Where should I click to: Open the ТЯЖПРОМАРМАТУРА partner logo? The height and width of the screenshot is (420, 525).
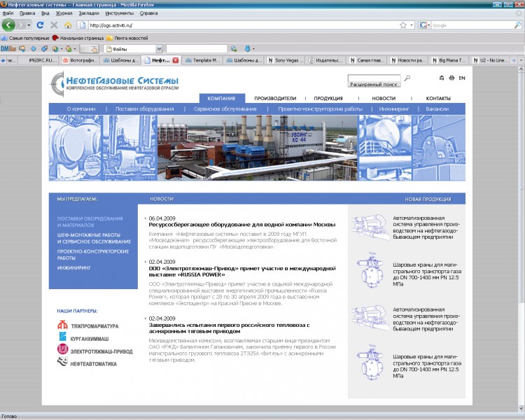pyautogui.click(x=87, y=325)
